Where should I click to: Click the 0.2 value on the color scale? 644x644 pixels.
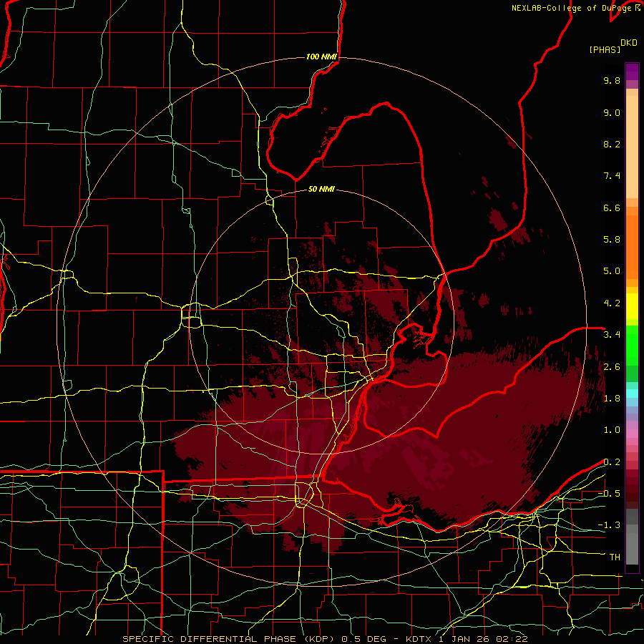click(612, 462)
